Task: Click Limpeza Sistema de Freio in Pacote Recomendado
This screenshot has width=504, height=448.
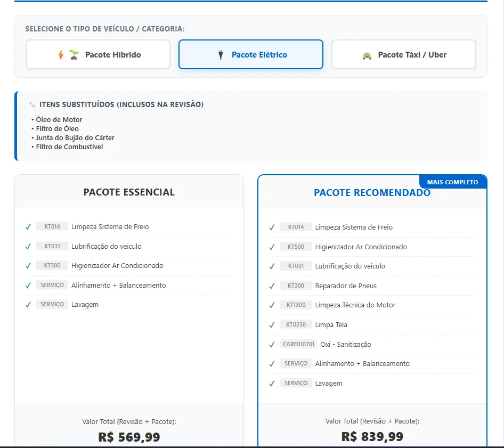Action: pyautogui.click(x=354, y=227)
